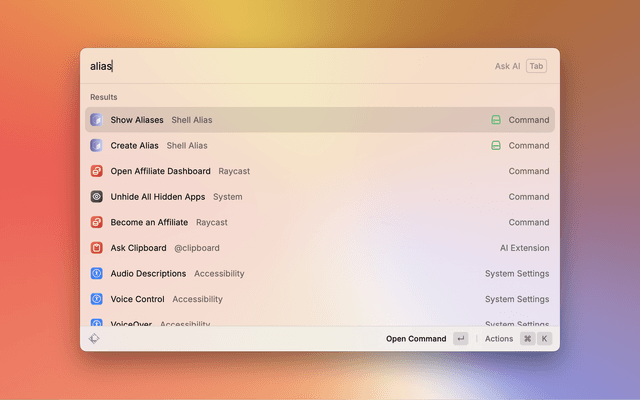Click green alias badge on Create Alias row
This screenshot has height=400, width=640.
(x=495, y=146)
